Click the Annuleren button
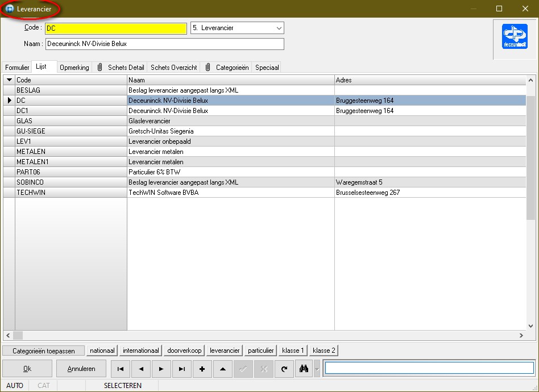The height and width of the screenshot is (392, 539). [81, 369]
